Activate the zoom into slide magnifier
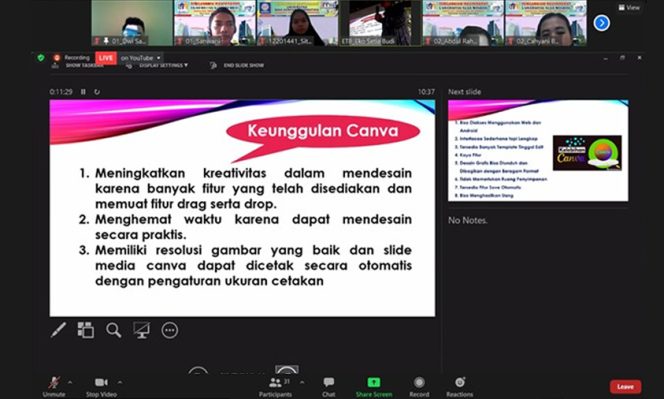Screen dimensions: 664x399 coord(113,330)
